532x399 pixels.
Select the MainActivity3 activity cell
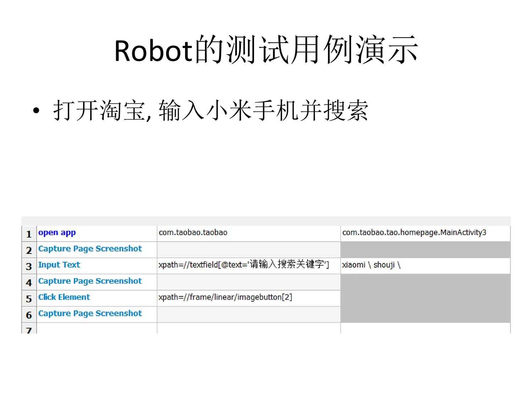pyautogui.click(x=425, y=233)
